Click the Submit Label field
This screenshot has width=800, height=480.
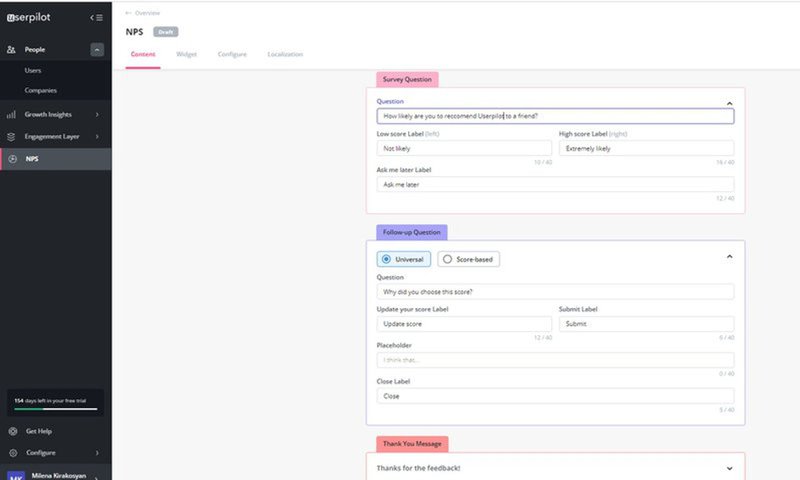pos(646,324)
